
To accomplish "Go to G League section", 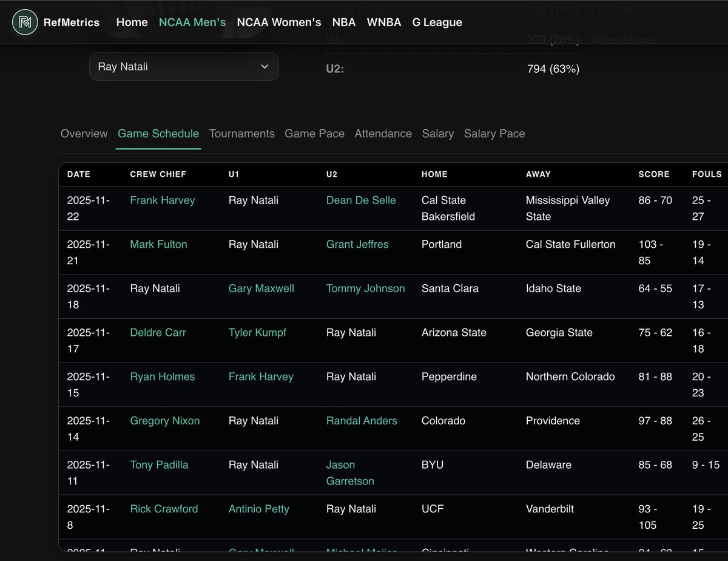I will coord(437,22).
